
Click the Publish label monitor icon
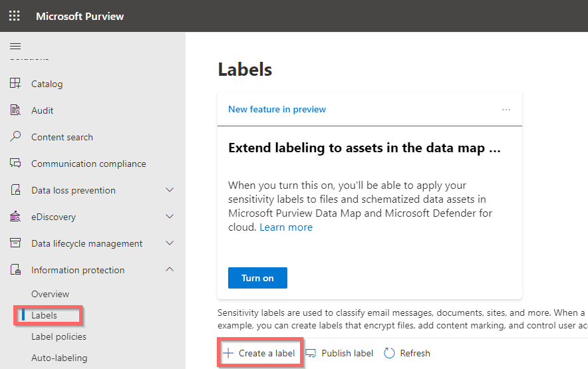tap(311, 353)
